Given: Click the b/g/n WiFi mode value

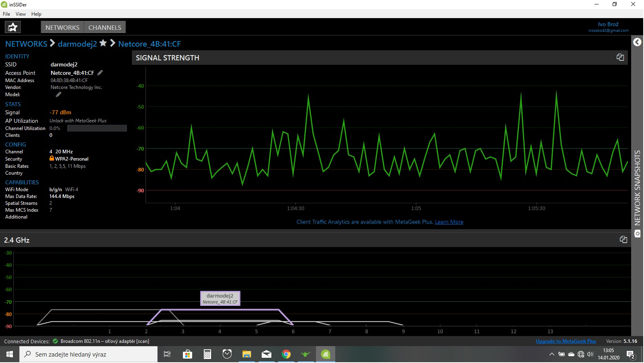Looking at the screenshot, I should click(x=55, y=189).
